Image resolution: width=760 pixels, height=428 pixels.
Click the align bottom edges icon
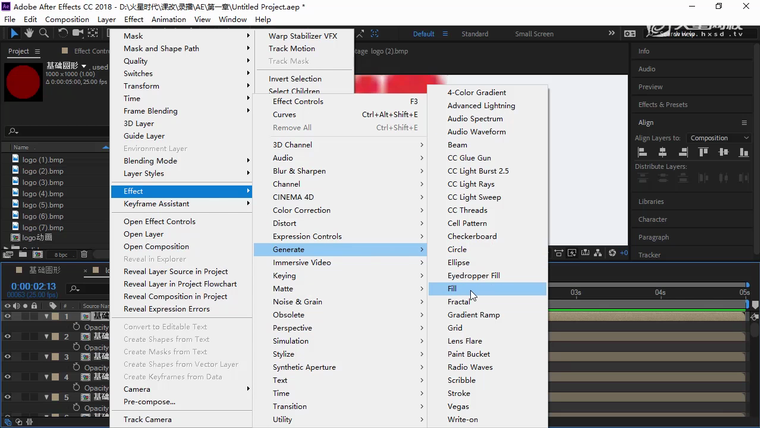coord(743,152)
